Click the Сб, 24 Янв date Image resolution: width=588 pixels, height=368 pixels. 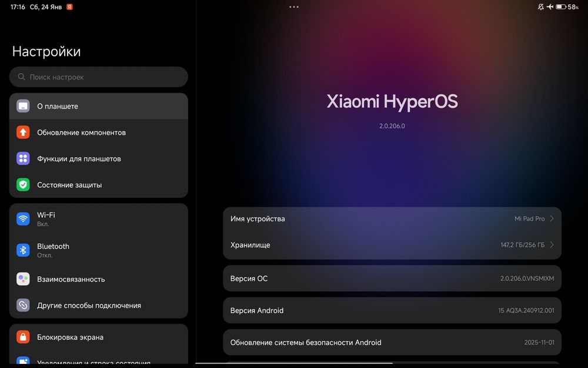point(46,6)
